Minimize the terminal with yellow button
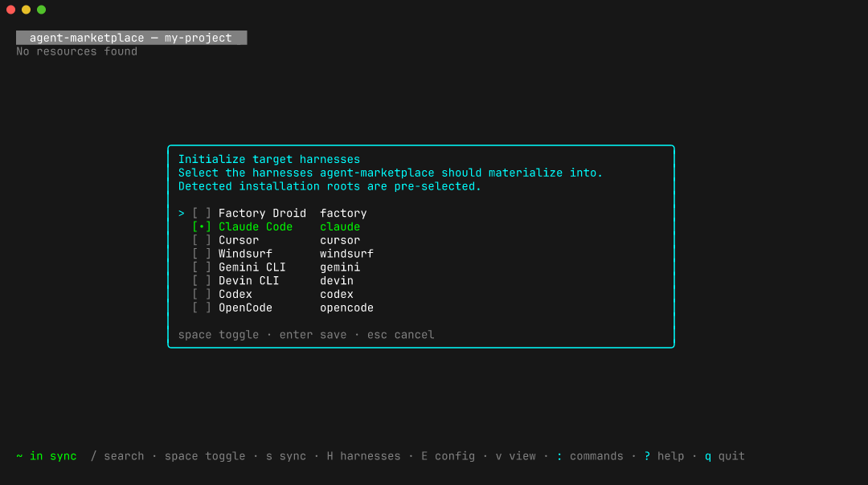Image resolution: width=868 pixels, height=485 pixels. click(x=26, y=10)
